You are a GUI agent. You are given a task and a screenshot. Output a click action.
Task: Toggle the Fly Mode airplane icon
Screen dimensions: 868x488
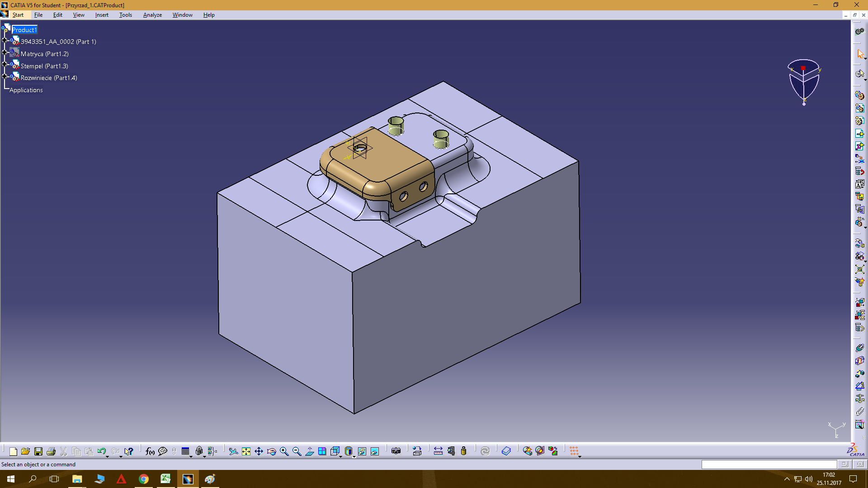233,451
